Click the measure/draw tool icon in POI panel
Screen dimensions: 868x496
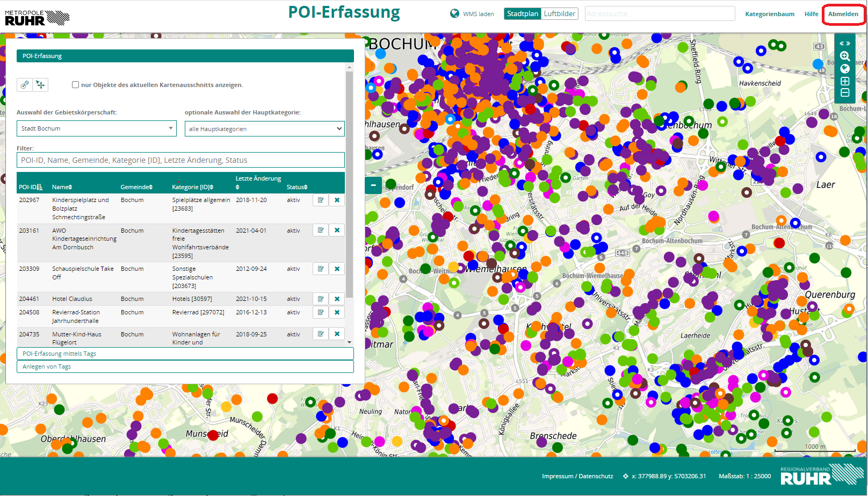pos(25,85)
